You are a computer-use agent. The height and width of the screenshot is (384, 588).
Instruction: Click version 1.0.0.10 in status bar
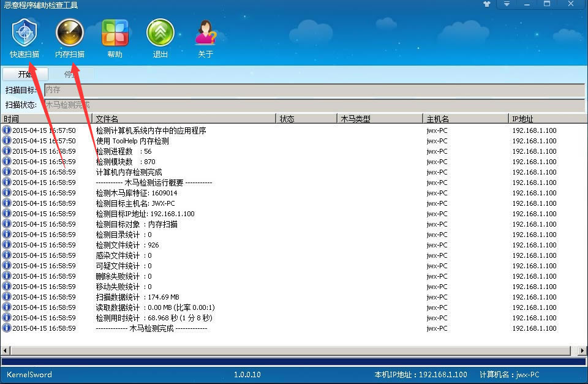[247, 375]
